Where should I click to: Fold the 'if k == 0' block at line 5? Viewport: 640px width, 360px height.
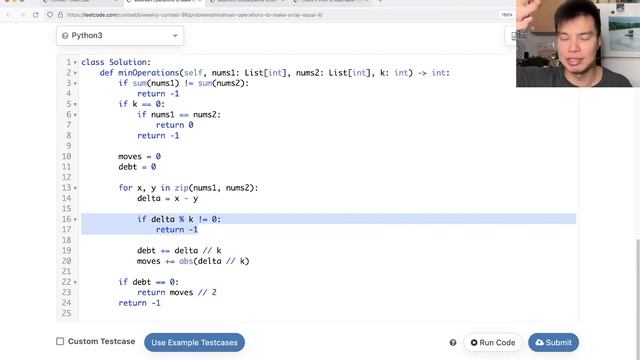[75, 104]
